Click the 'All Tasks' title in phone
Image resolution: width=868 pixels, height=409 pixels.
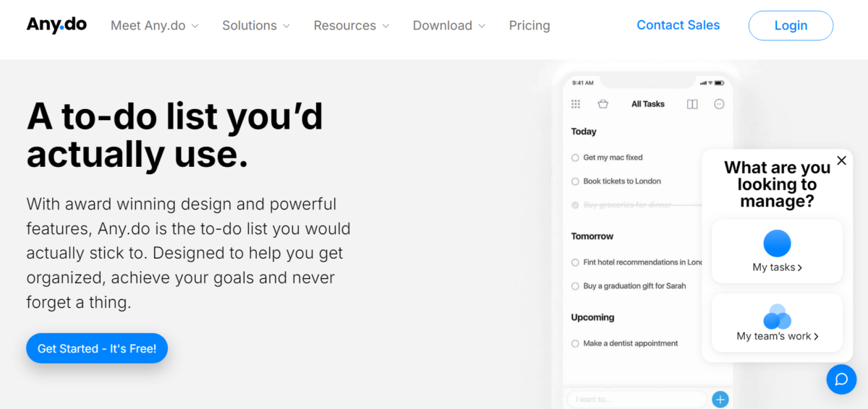(x=647, y=104)
